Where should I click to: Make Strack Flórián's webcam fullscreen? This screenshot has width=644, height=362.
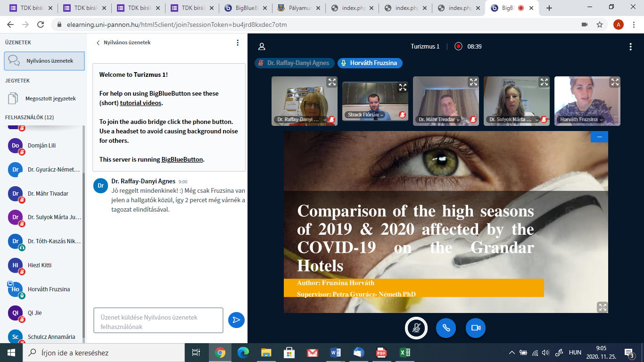pyautogui.click(x=403, y=87)
